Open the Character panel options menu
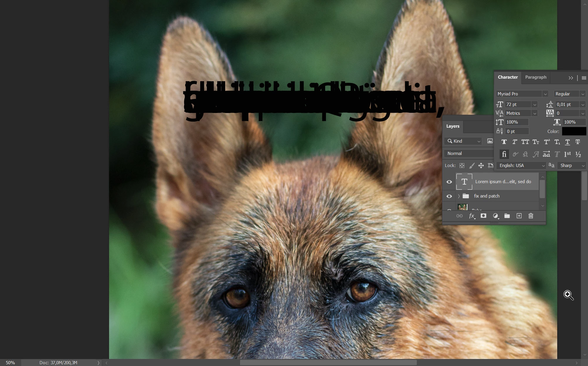 pyautogui.click(x=584, y=78)
